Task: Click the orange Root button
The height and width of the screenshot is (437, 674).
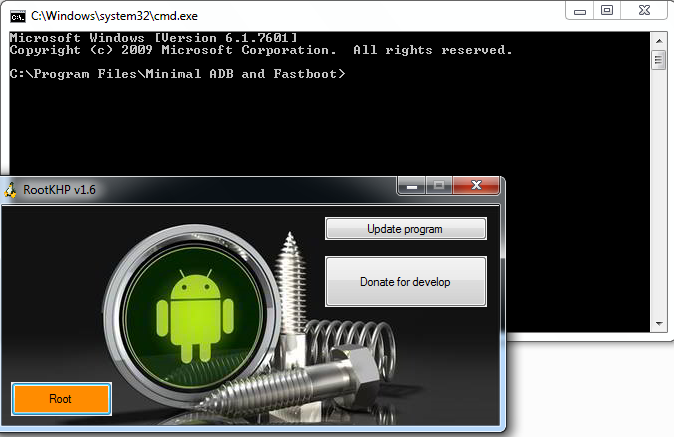Action: [61, 399]
